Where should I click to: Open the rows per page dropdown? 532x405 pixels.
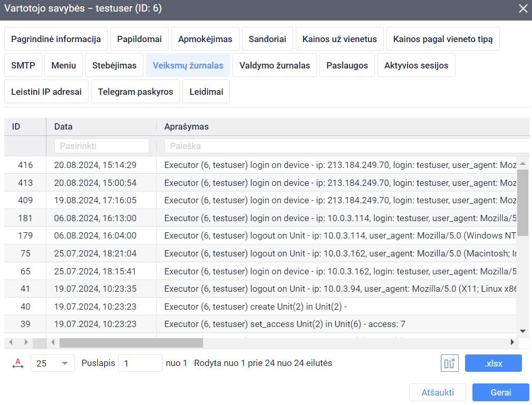[52, 363]
